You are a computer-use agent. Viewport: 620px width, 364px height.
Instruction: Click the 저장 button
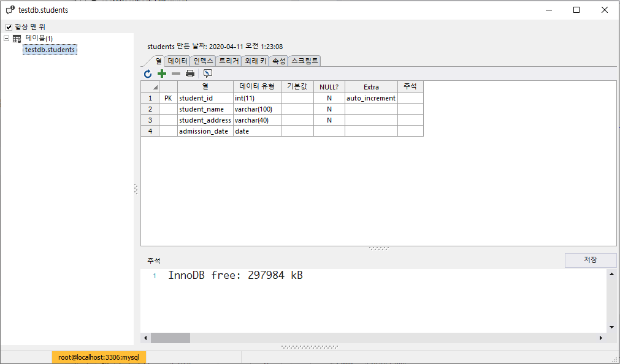(591, 260)
